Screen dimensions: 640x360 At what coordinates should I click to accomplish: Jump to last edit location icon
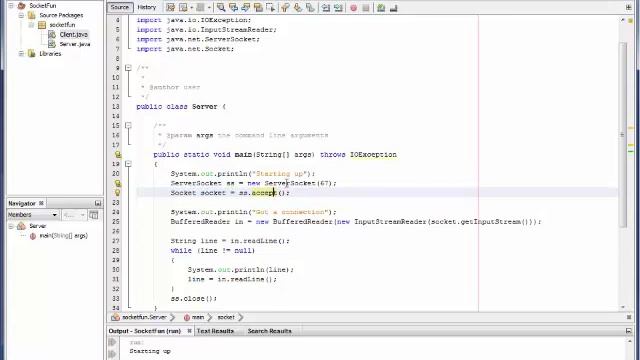(x=170, y=7)
